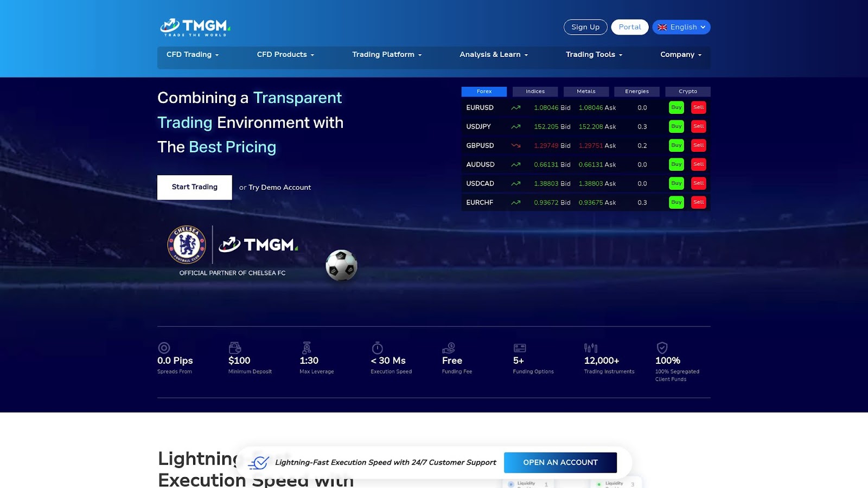The image size is (868, 488).
Task: Expand the Analysis & Learn menu
Action: click(x=494, y=55)
